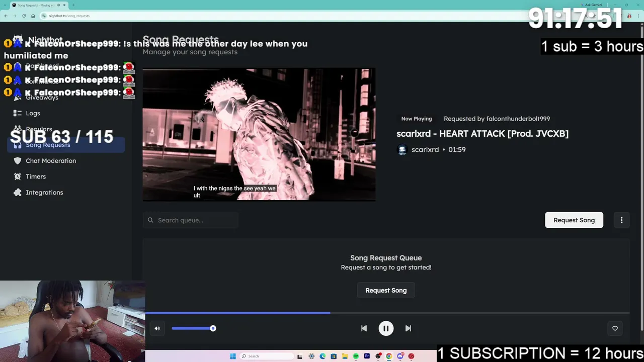This screenshot has width=644, height=362.
Task: Click the browser home button
Action: [x=33, y=16]
